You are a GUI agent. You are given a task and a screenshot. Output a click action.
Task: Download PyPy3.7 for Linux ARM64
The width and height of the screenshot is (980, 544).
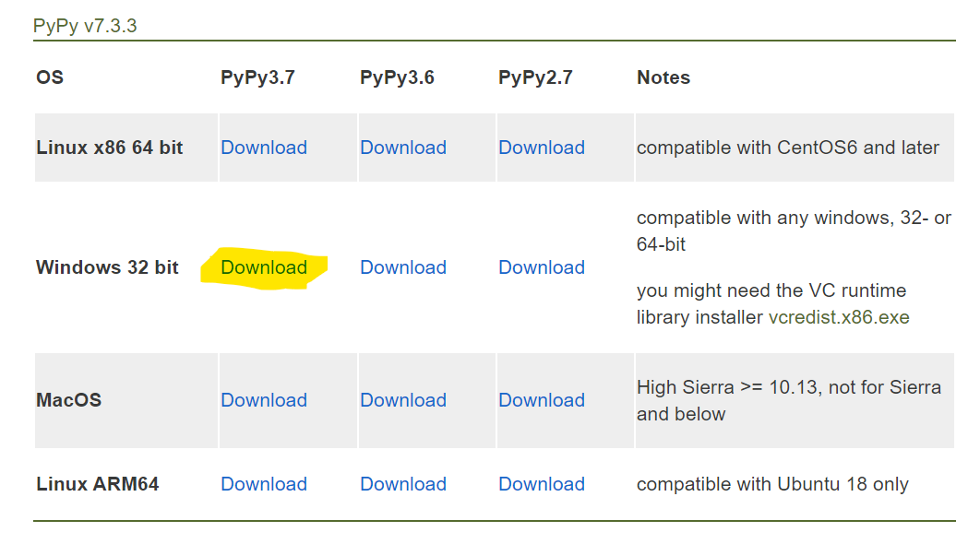click(264, 484)
